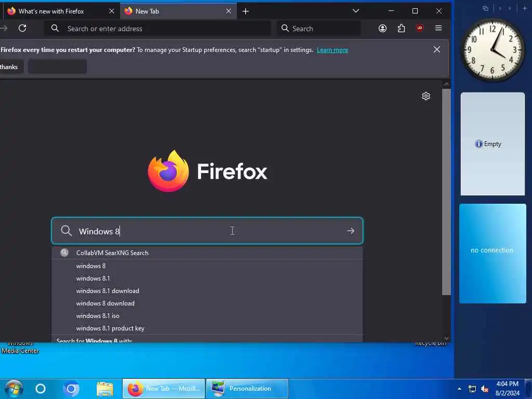Image resolution: width=532 pixels, height=399 pixels.
Task: Click the magnifier icon in address bar
Action: pos(55,29)
